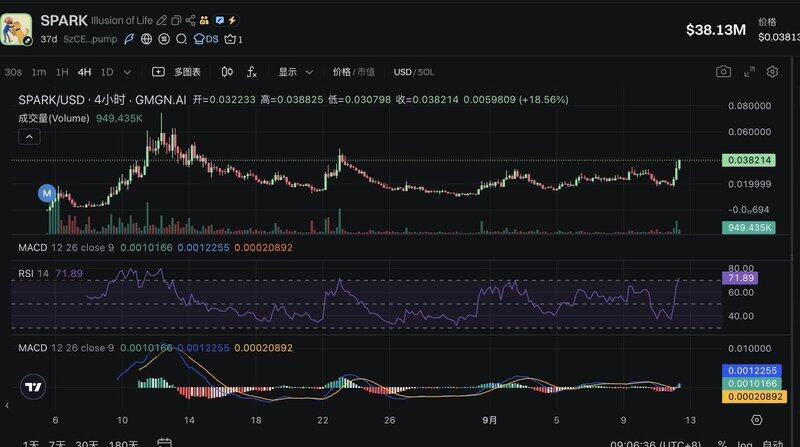Click the green 0.038214 current price tag

pos(748,160)
